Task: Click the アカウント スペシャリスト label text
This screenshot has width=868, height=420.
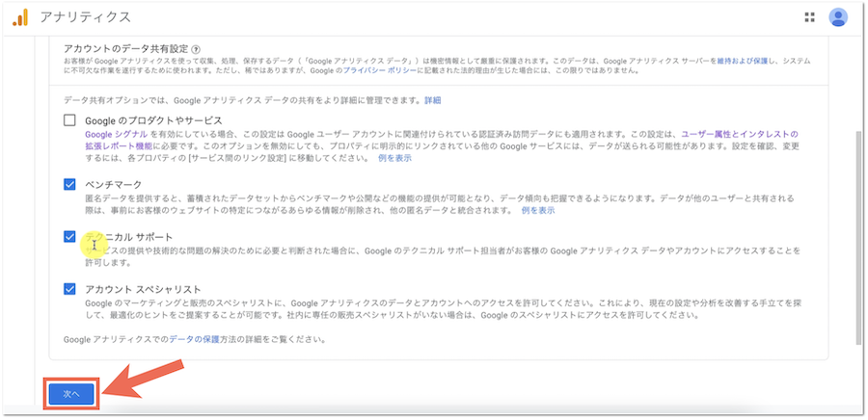Action: click(143, 288)
